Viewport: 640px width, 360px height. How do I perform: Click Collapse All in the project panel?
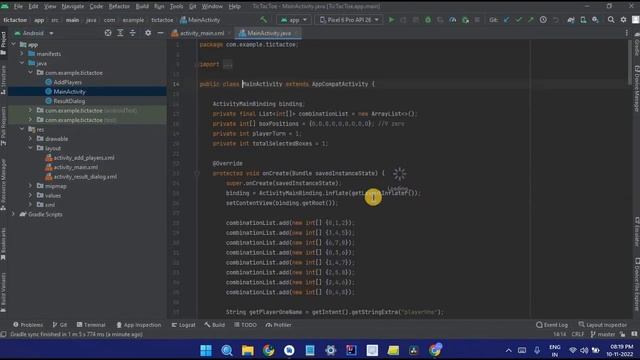tap(133, 33)
